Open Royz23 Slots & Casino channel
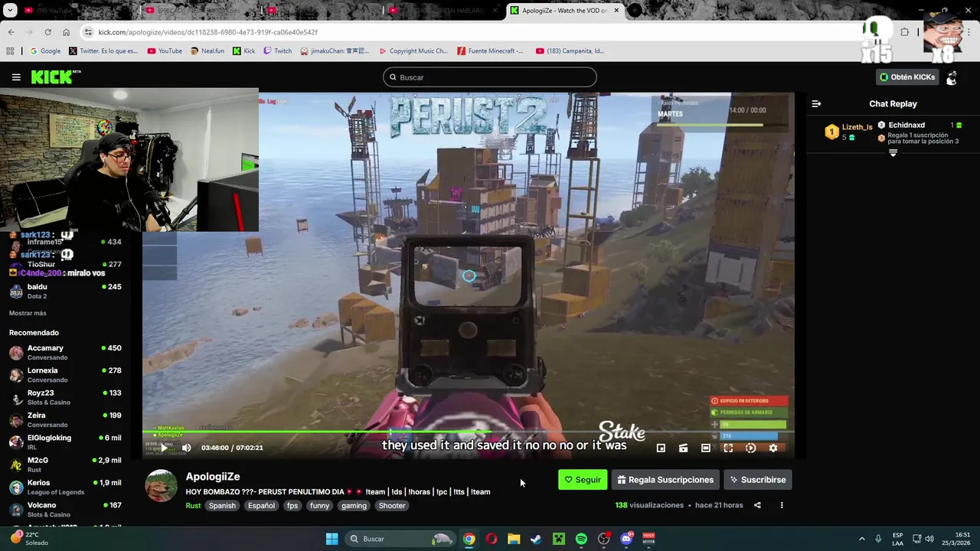 (x=65, y=397)
